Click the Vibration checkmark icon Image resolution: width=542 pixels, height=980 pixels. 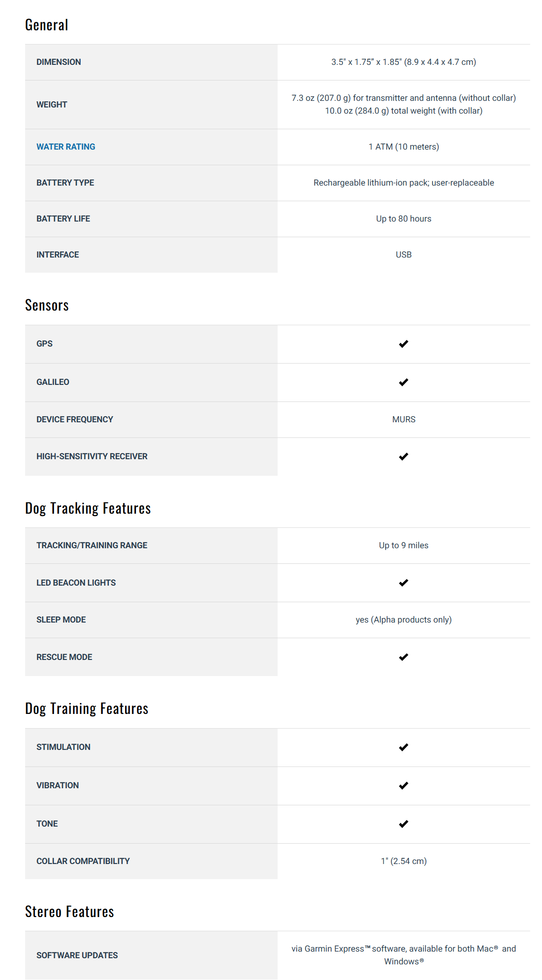403,785
